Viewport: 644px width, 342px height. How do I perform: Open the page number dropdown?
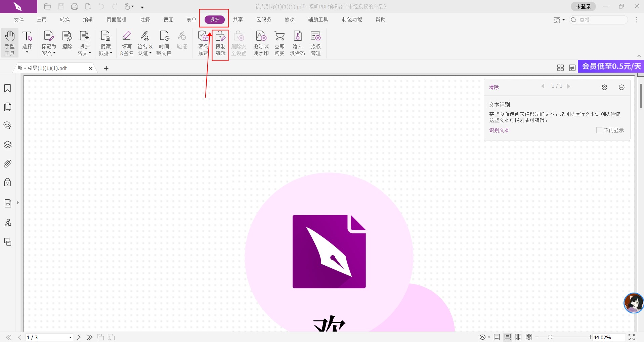(x=70, y=338)
